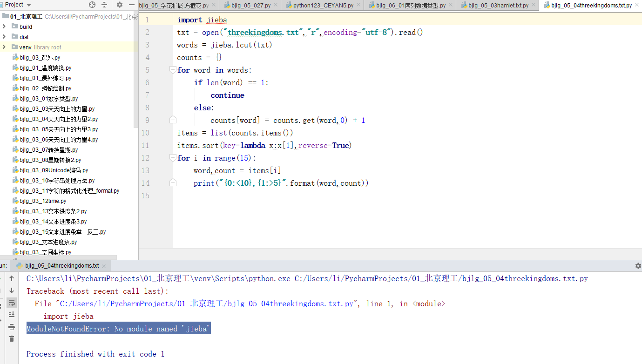Image resolution: width=642 pixels, height=364 pixels.
Task: Click highlighted ModuleNotFoundError line in console
Action: pos(119,329)
